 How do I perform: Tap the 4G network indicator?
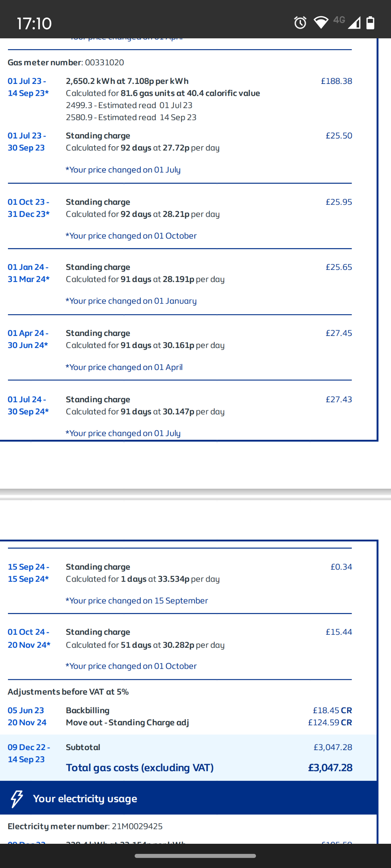[339, 20]
